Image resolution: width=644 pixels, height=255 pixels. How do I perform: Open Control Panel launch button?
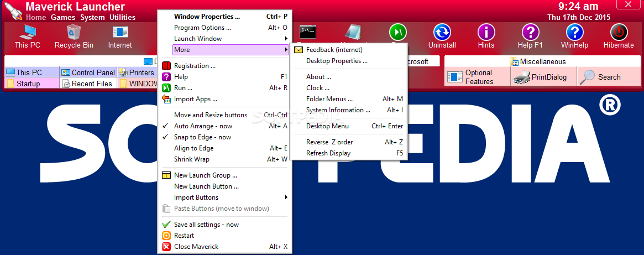coord(88,72)
